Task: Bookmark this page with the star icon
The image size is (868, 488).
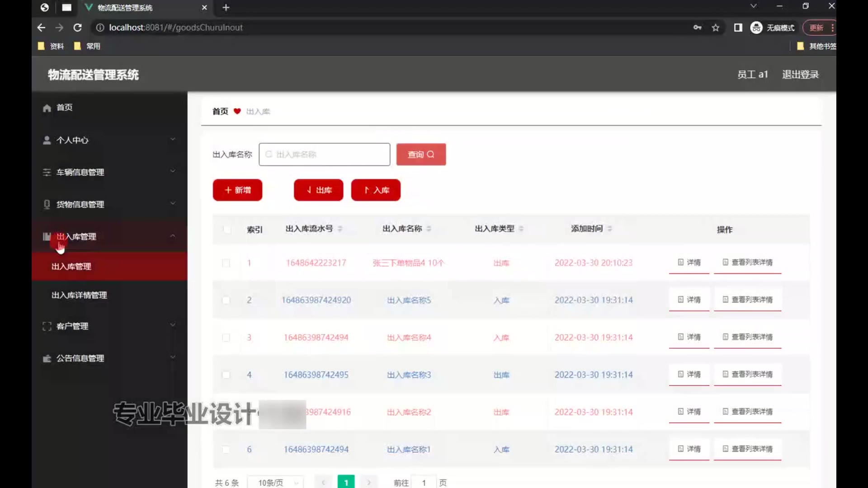Action: 715,28
